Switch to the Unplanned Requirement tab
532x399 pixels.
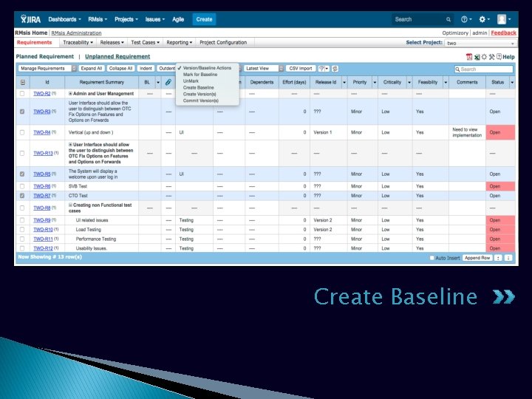pos(117,57)
